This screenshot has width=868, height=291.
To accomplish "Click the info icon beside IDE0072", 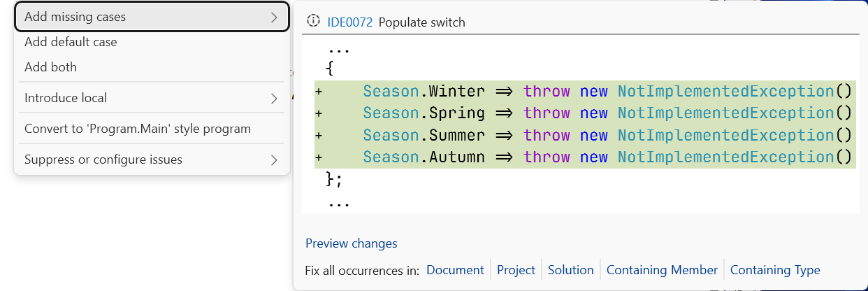I will [313, 21].
